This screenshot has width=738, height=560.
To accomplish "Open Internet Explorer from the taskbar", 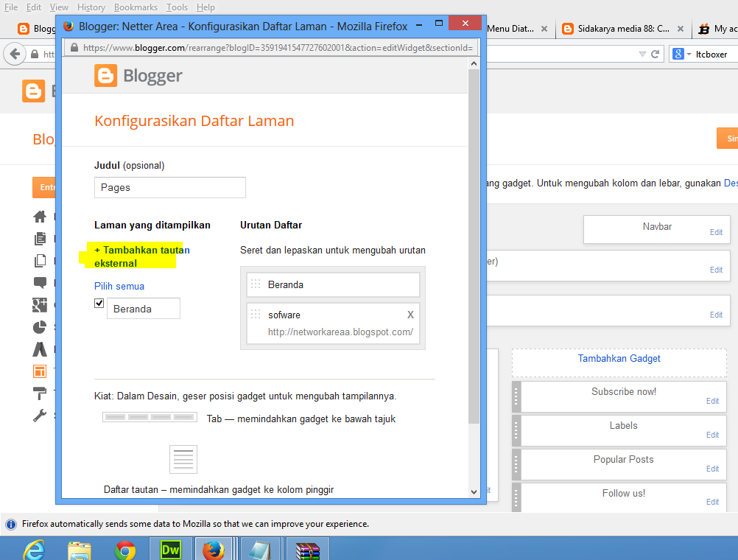I will (x=34, y=550).
